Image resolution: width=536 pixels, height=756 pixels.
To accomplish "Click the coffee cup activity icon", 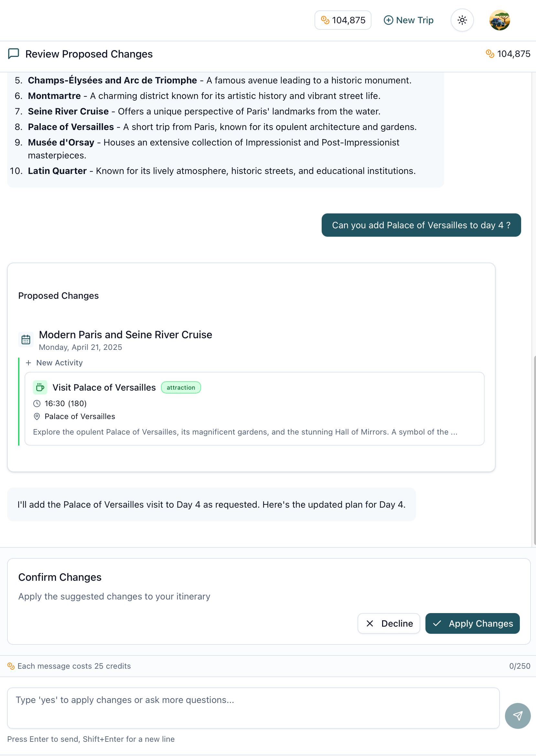I will pyautogui.click(x=40, y=387).
